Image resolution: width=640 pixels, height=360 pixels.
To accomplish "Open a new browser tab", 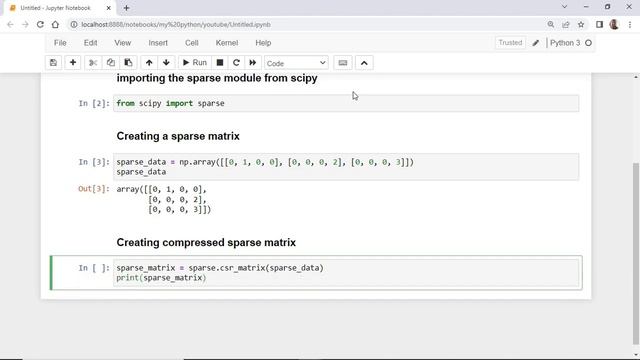I will [127, 8].
